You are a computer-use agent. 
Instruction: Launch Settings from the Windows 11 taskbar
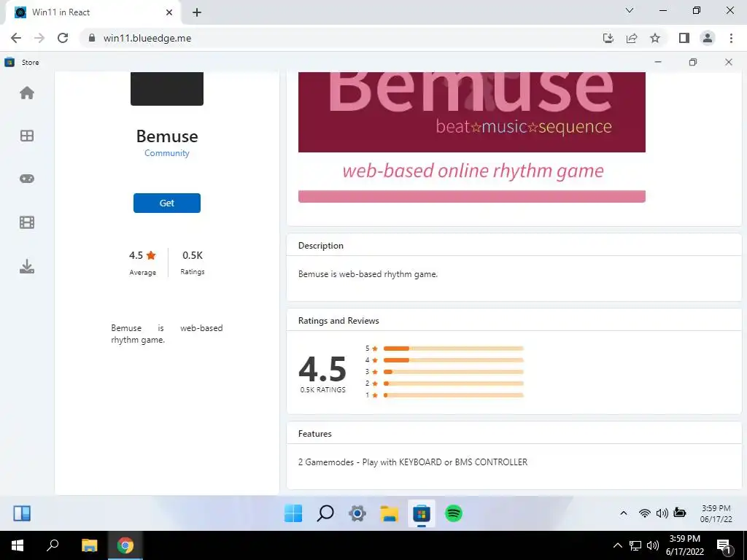click(357, 513)
